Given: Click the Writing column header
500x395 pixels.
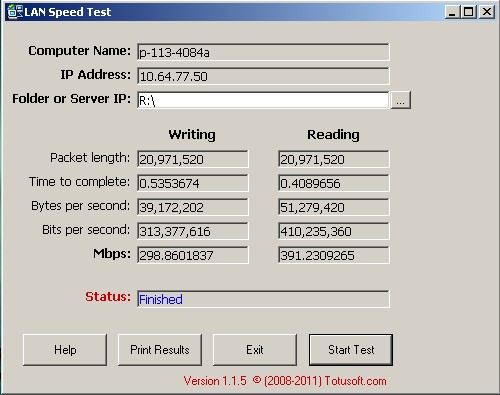Looking at the screenshot, I should coord(192,135).
